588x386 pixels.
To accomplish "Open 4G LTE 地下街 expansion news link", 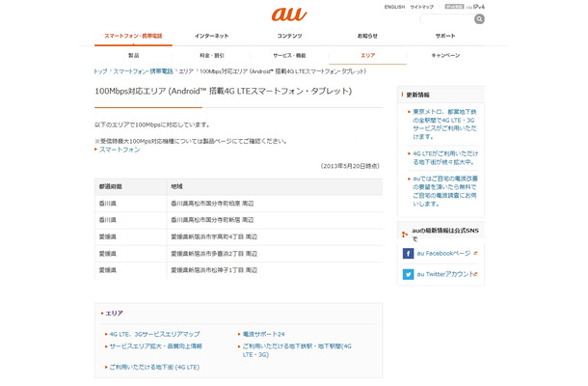I will coord(445,157).
